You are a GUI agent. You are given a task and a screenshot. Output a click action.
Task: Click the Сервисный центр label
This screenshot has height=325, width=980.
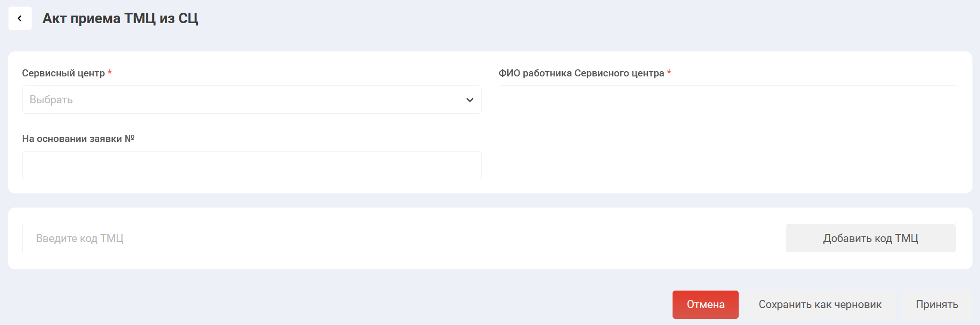pos(64,74)
